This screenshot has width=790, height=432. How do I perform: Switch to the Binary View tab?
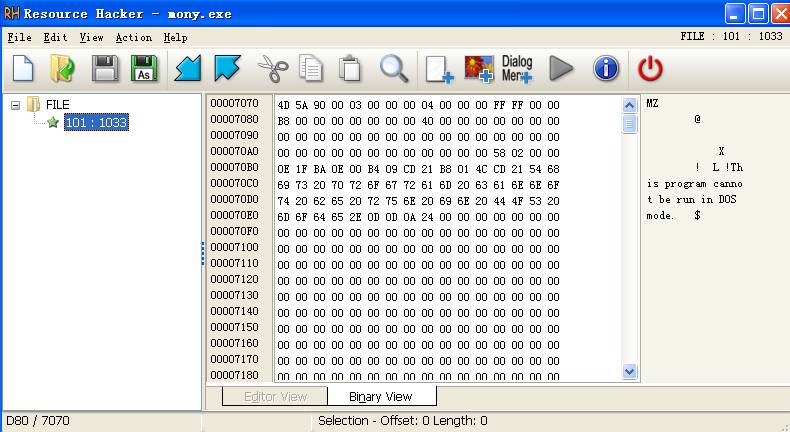pos(381,396)
